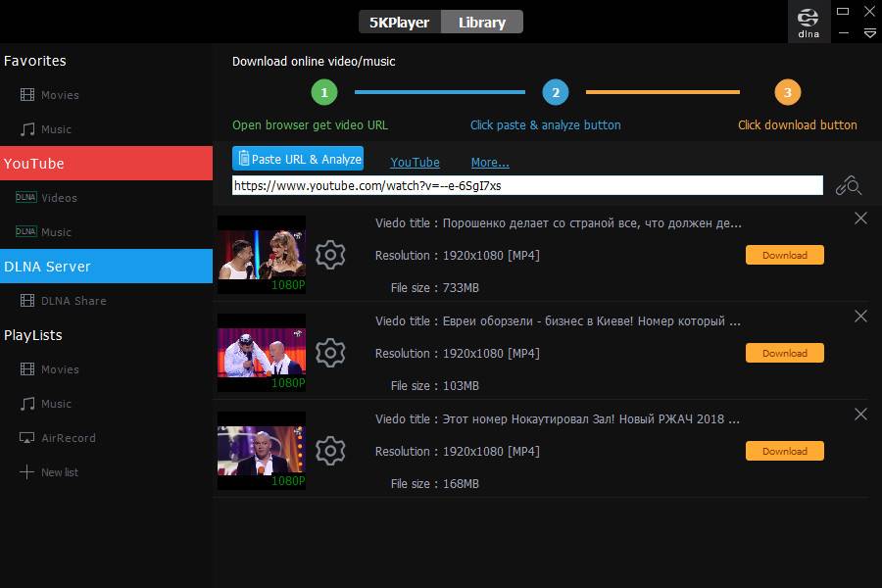The image size is (882, 588).
Task: Minimize the 5KPlayer window
Action: click(843, 33)
